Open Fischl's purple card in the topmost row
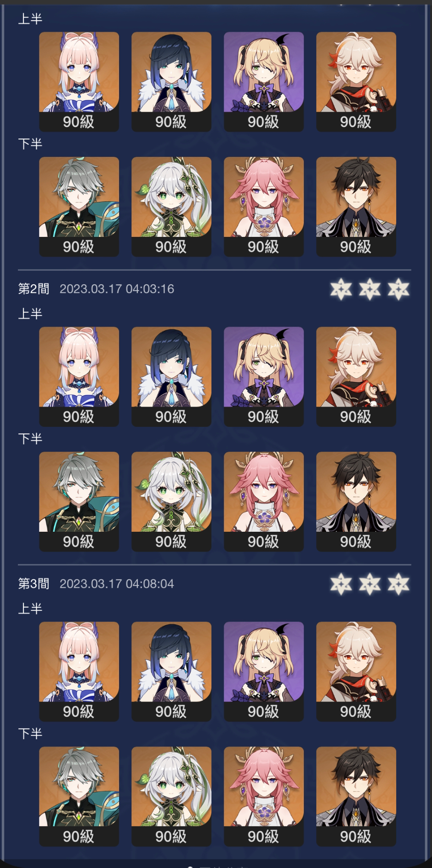The image size is (432, 868). pos(264,82)
